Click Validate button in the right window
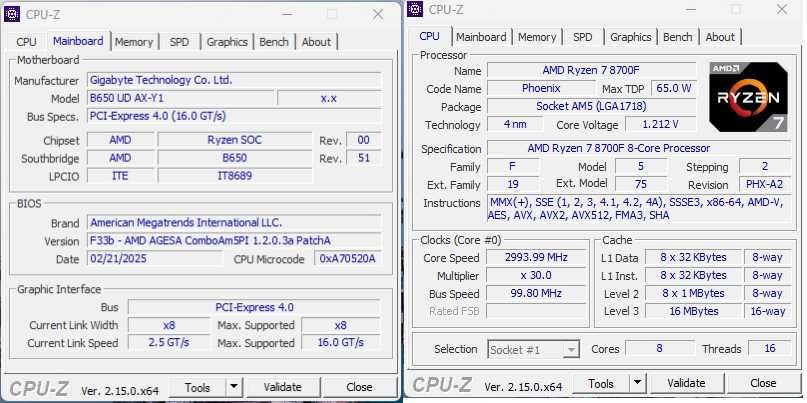The height and width of the screenshot is (403, 807). click(686, 384)
